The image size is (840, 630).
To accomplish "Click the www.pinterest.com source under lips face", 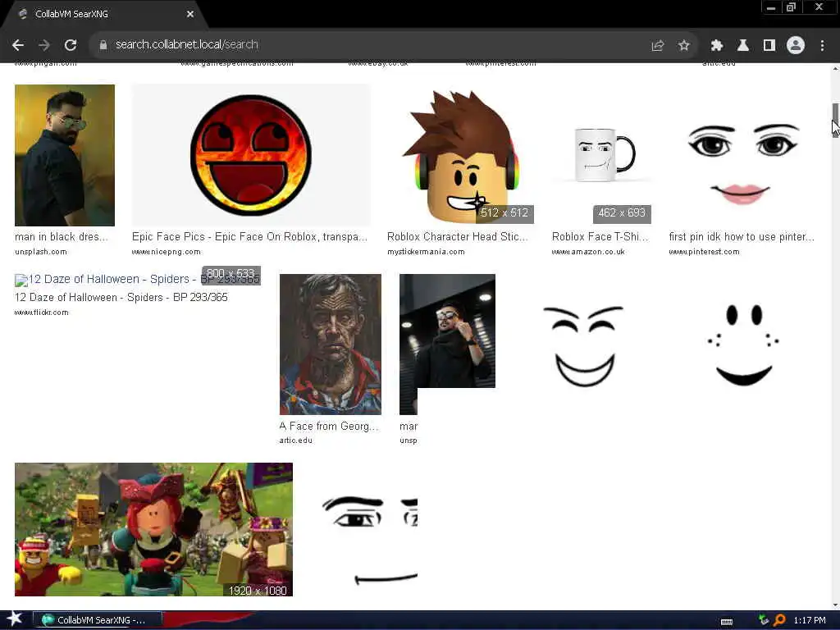I will pyautogui.click(x=704, y=252).
